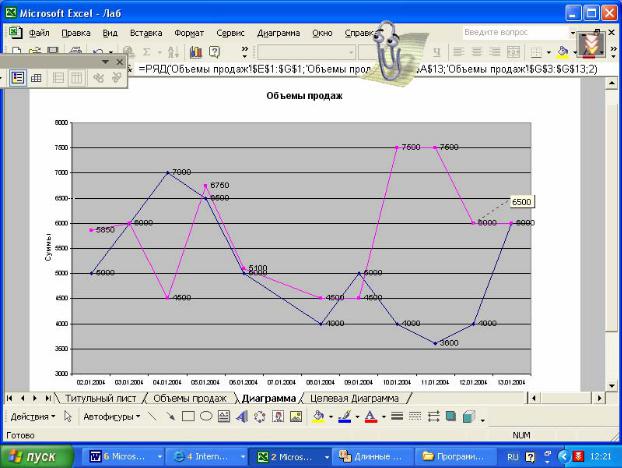
Task: Insert WordArt object
Action: [x=242, y=416]
